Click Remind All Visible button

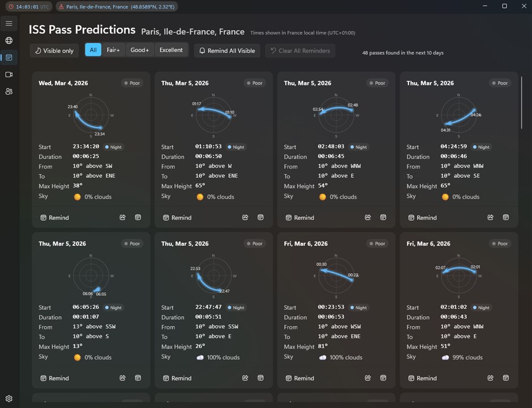(x=227, y=50)
